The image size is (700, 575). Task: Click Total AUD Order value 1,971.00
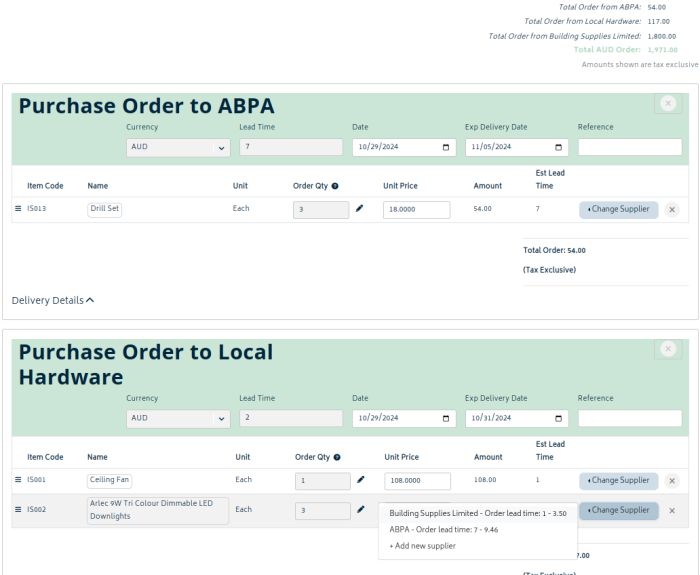tap(662, 50)
